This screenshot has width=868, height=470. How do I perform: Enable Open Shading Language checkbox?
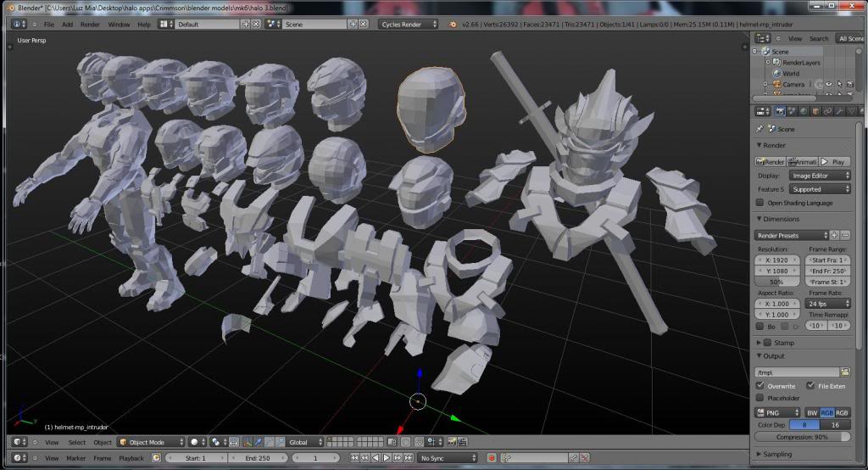point(759,203)
